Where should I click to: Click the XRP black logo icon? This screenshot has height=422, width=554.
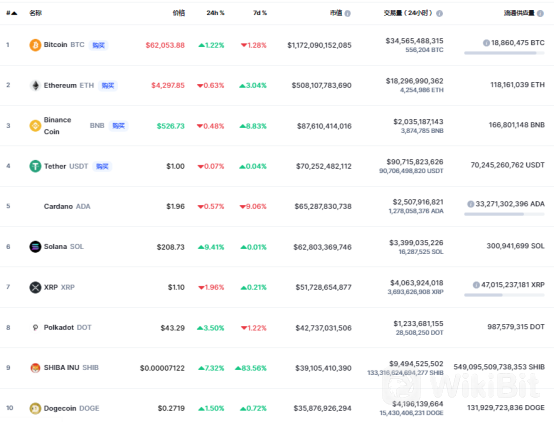35,287
